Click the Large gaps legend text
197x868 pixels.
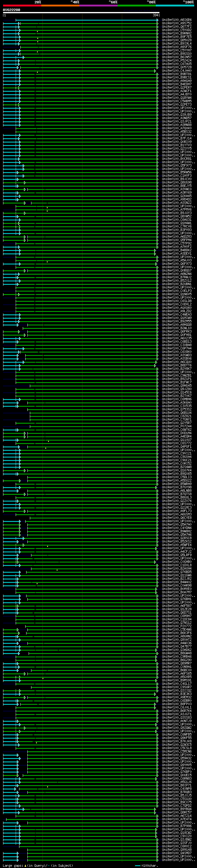pyautogui.click(x=38, y=865)
